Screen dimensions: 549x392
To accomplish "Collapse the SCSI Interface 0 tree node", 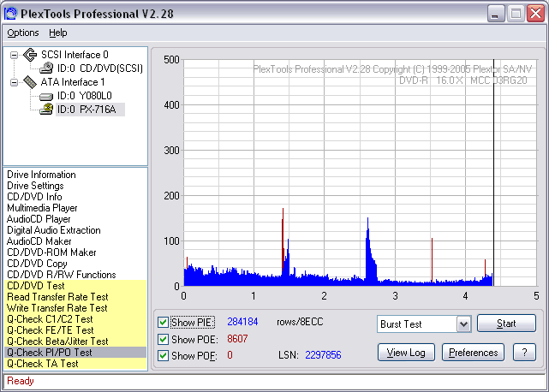I will (14, 55).
